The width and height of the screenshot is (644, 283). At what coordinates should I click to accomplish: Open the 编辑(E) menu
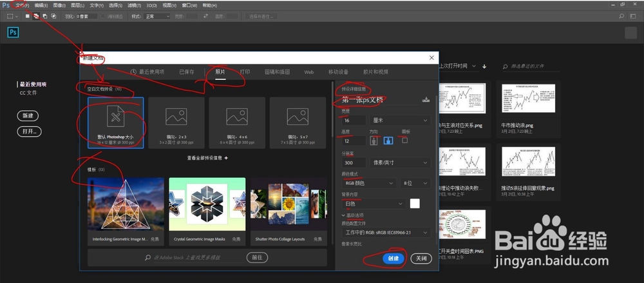[41, 5]
